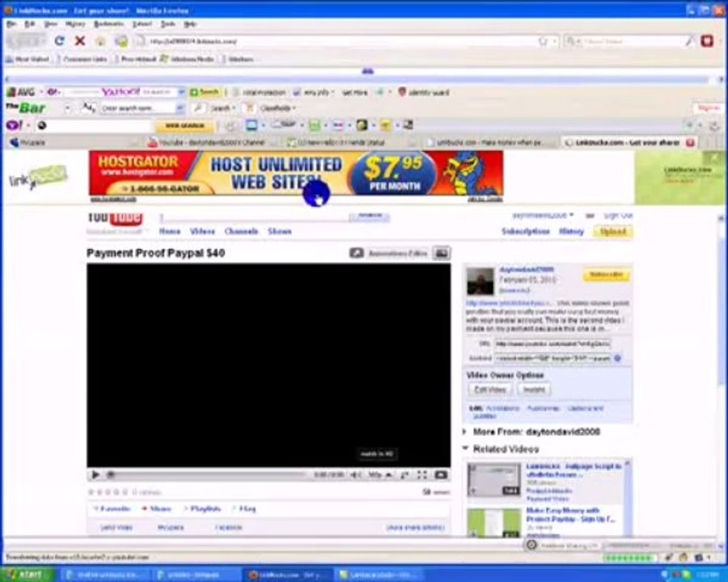Expand the AVG 'my info' dropdown

coord(332,92)
